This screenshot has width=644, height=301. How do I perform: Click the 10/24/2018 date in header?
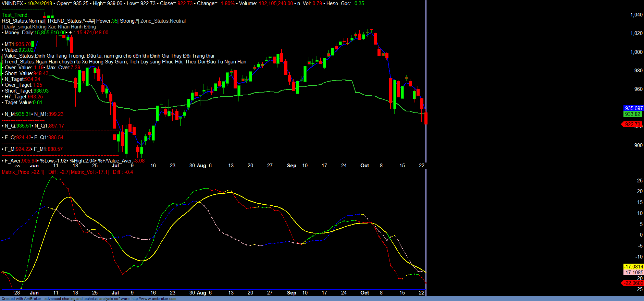click(x=40, y=3)
